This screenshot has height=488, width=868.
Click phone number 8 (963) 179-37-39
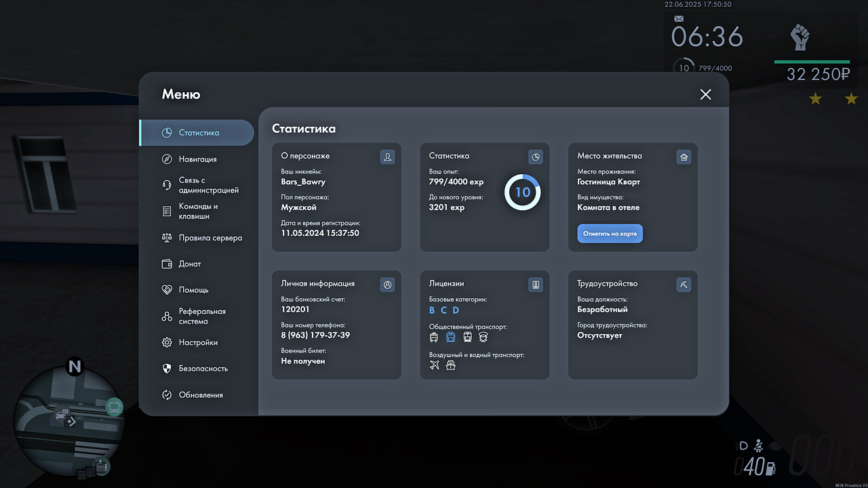coord(315,335)
